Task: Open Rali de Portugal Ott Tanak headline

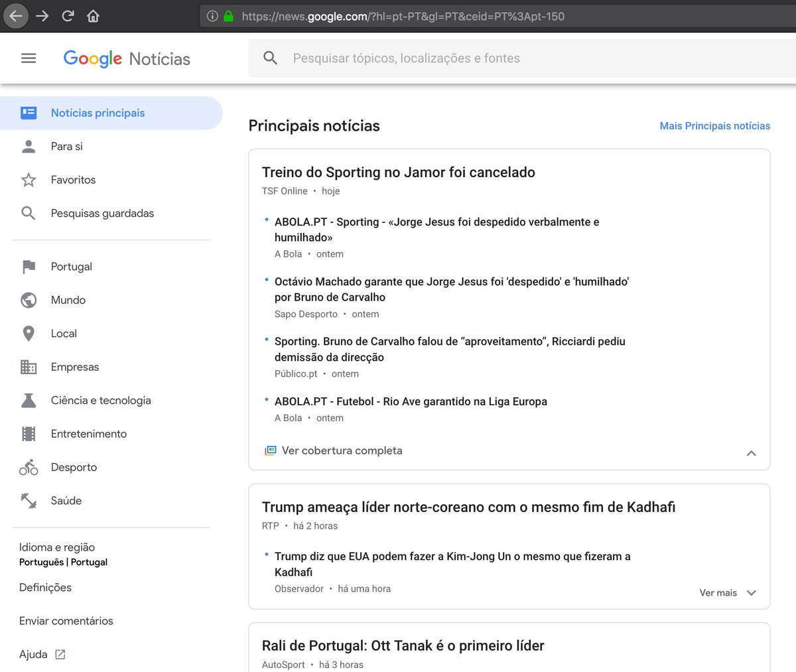Action: click(x=403, y=646)
